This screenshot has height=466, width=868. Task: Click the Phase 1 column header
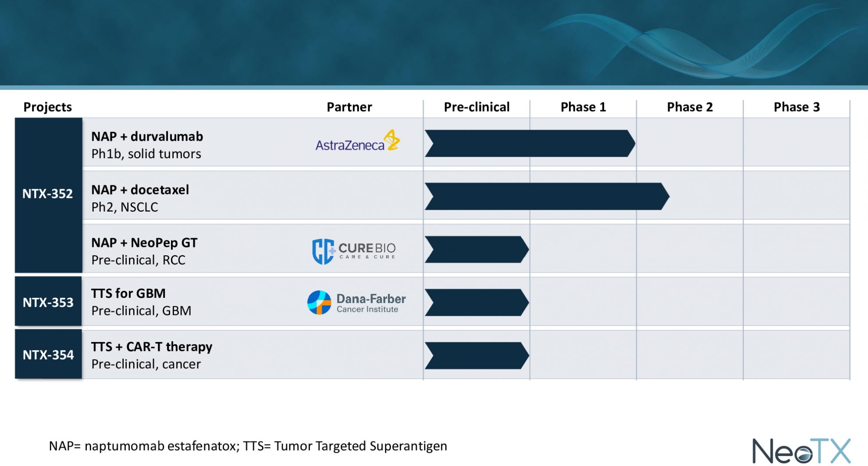[x=583, y=107]
